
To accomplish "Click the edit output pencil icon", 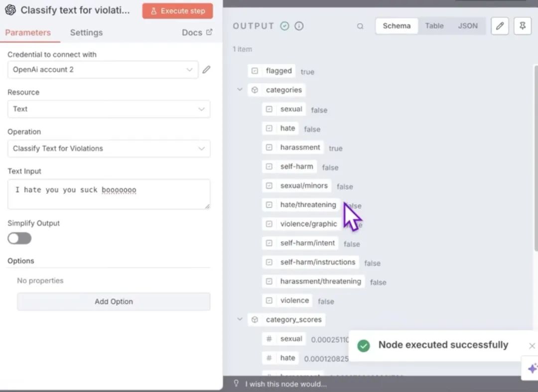I will 500,26.
